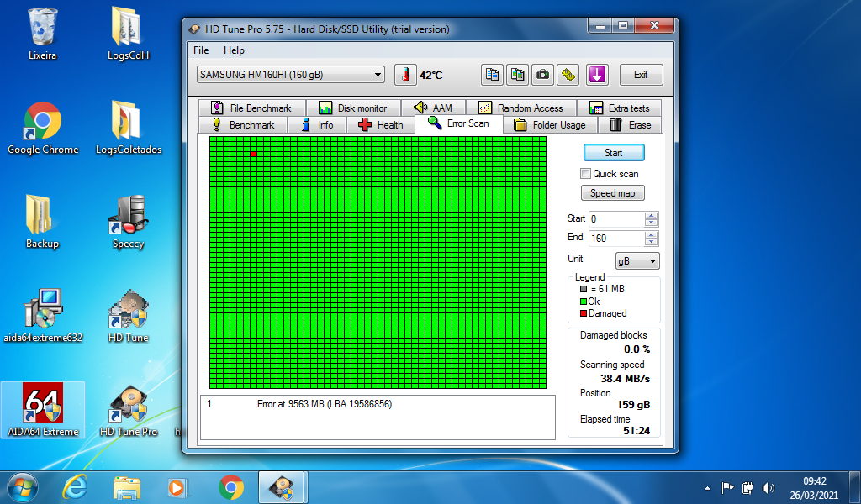Click the power plug tray icon

[x=747, y=487]
